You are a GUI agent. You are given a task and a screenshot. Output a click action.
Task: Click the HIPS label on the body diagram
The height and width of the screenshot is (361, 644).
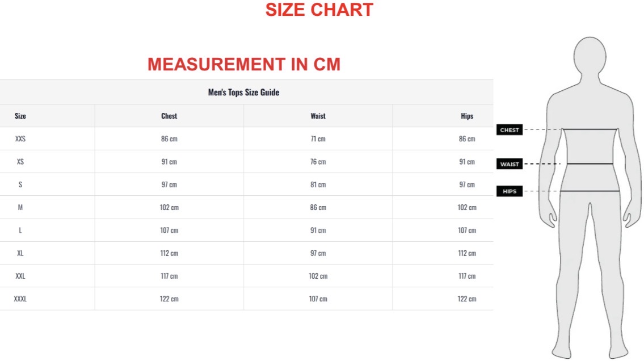510,191
